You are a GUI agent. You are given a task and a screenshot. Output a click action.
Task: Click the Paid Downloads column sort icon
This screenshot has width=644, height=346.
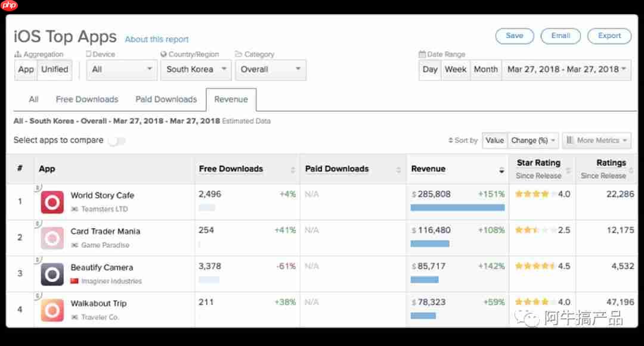398,170
